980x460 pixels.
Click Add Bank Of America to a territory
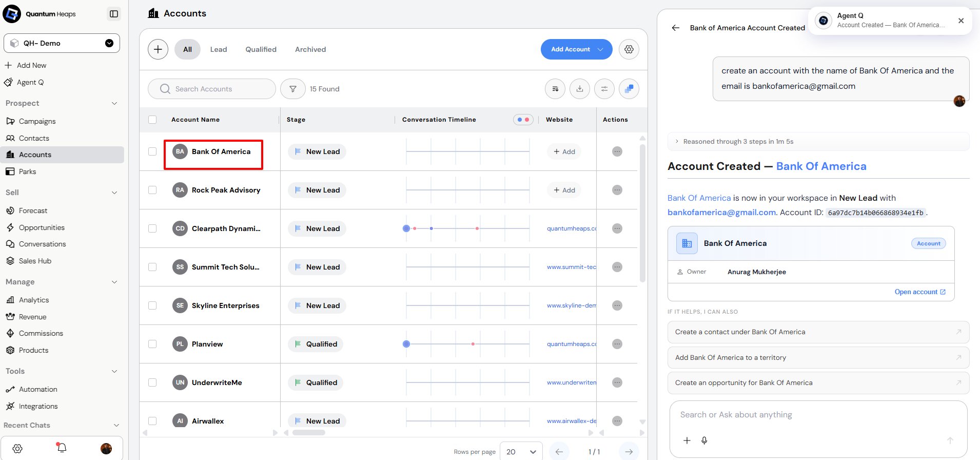point(818,357)
